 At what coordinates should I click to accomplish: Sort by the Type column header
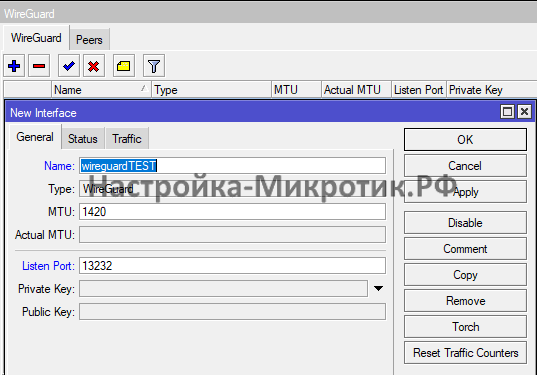[x=211, y=90]
